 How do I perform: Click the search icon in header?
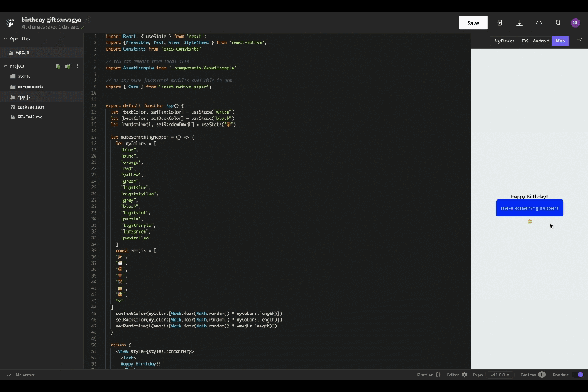coord(559,23)
